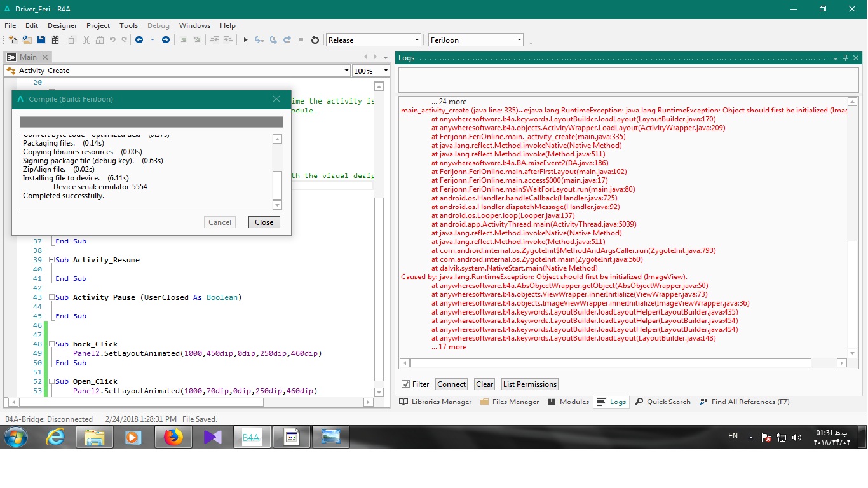Click the Restart circular arrow icon
This screenshot has height=488, width=868.
click(315, 40)
